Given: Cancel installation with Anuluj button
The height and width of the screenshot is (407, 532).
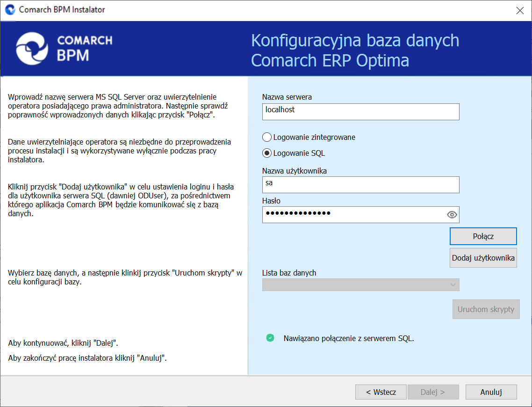Looking at the screenshot, I should coord(491,392).
